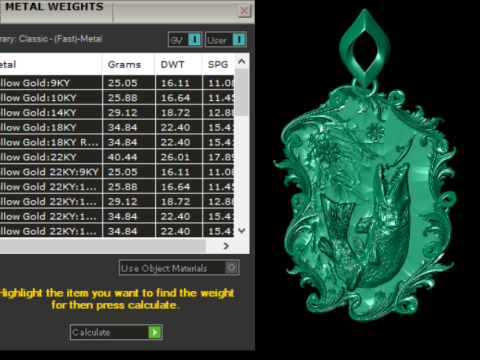Click the 16.64 DWT value for Gold:10KY
480x360 pixels.
[179, 98]
